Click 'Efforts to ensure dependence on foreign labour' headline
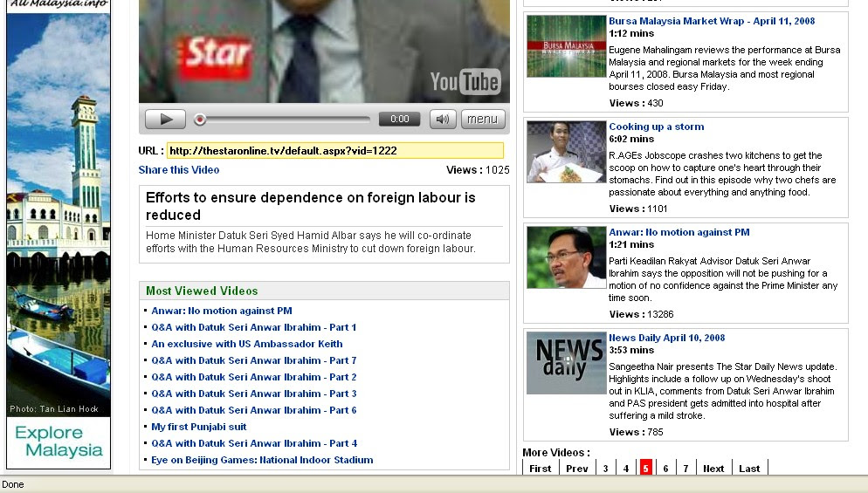The height and width of the screenshot is (493, 868). tap(311, 206)
